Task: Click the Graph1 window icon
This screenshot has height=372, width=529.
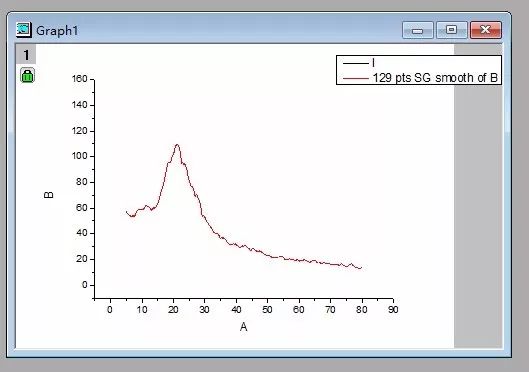Action: (x=24, y=30)
